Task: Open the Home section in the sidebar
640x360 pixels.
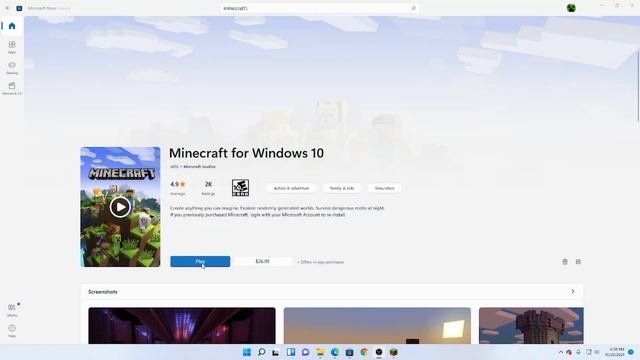Action: [12, 26]
